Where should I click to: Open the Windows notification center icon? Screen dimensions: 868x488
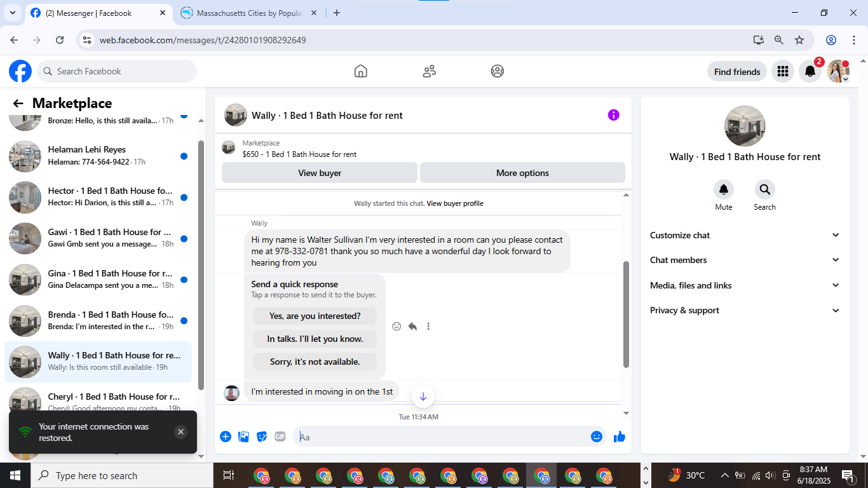[847, 475]
